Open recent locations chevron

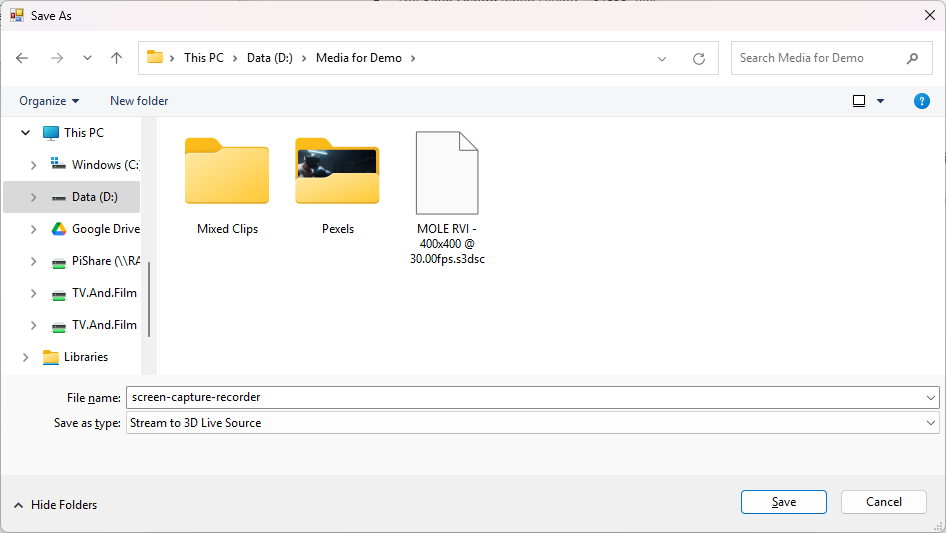point(87,58)
